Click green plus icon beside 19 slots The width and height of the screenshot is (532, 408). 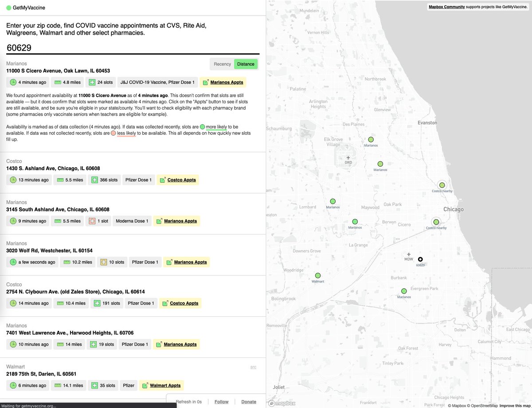94,344
